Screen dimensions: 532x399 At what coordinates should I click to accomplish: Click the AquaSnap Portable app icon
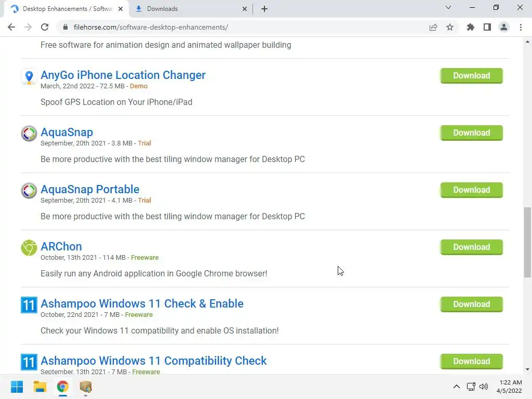tap(29, 190)
